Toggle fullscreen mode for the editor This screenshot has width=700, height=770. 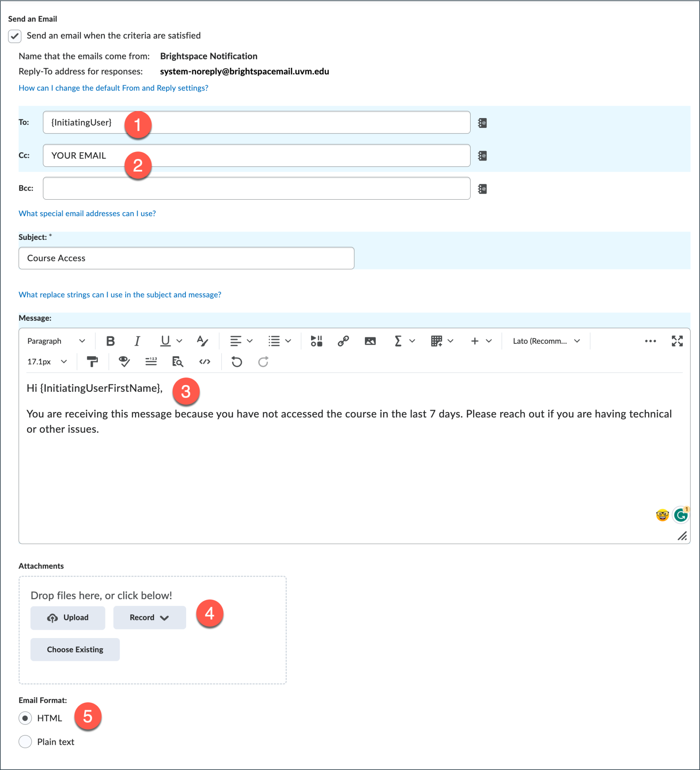tap(677, 341)
